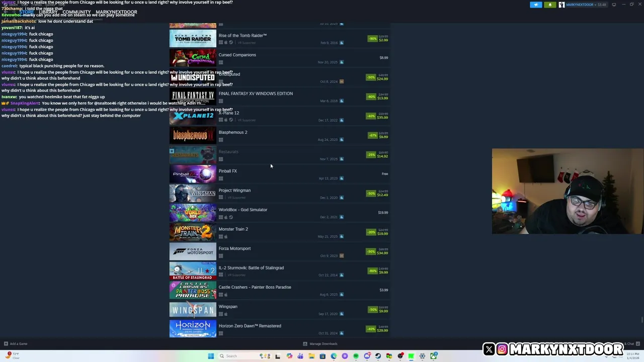Click the calendar icon beside Mar 6, 2018
Image resolution: width=644 pixels, height=362 pixels.
341,101
